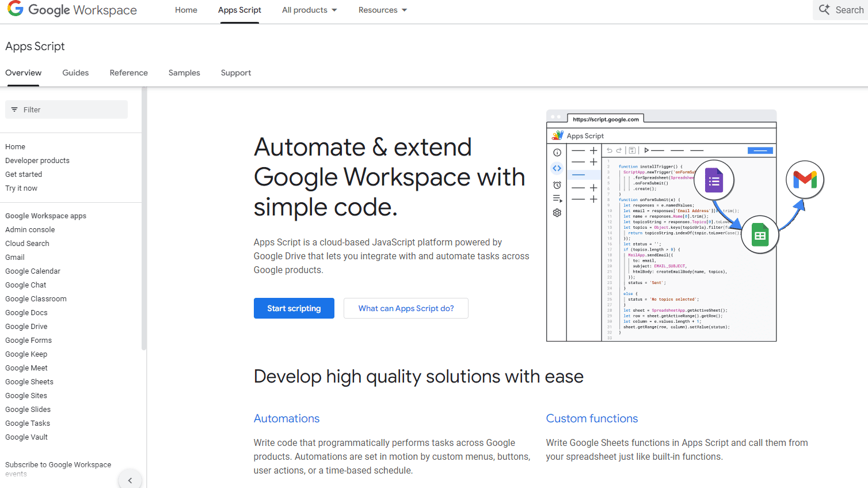Click the green Google Sheets icon
This screenshot has width=868, height=488.
pyautogui.click(x=760, y=235)
